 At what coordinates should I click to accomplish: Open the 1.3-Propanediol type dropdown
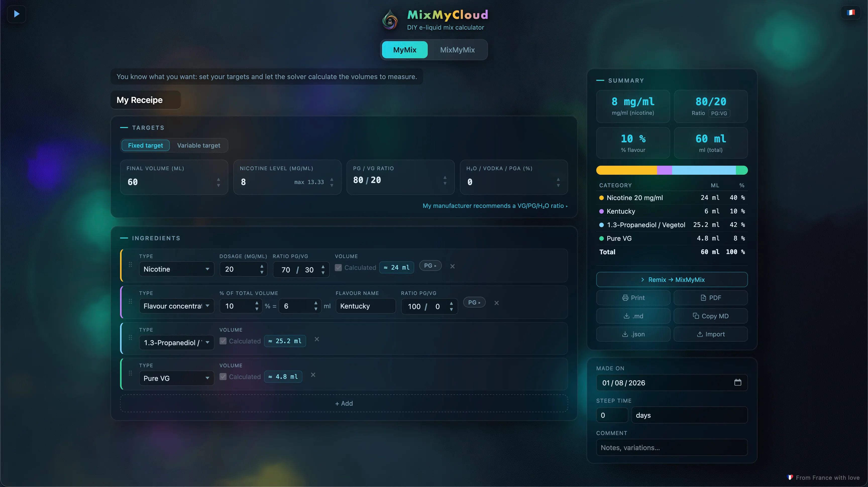tap(177, 343)
